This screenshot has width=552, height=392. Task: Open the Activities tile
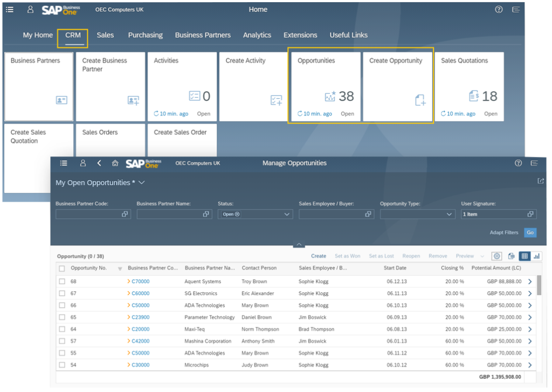coord(182,87)
